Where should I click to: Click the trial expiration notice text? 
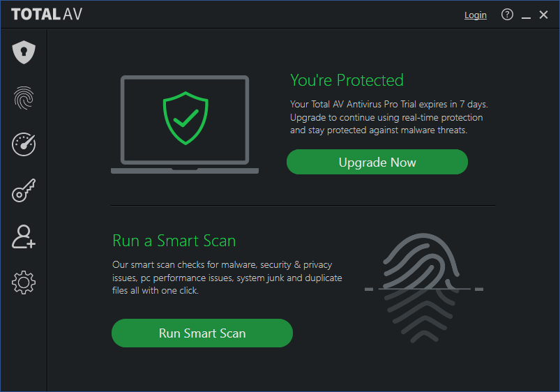tap(388, 116)
